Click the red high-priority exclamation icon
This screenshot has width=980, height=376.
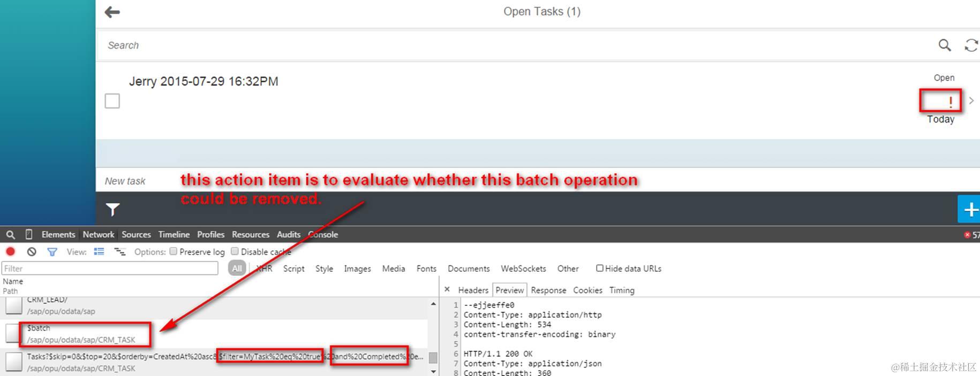(x=951, y=101)
